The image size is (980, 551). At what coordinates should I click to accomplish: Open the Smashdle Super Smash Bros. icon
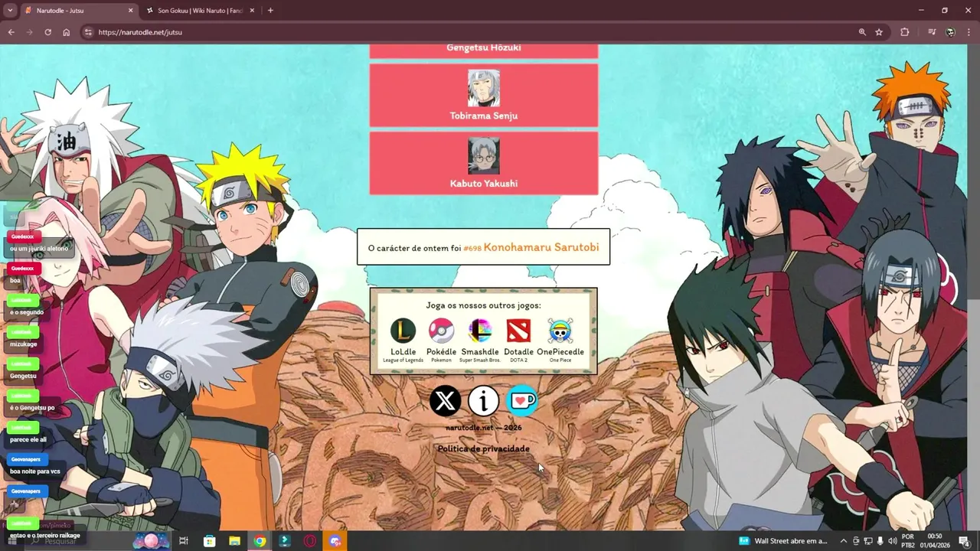point(480,331)
